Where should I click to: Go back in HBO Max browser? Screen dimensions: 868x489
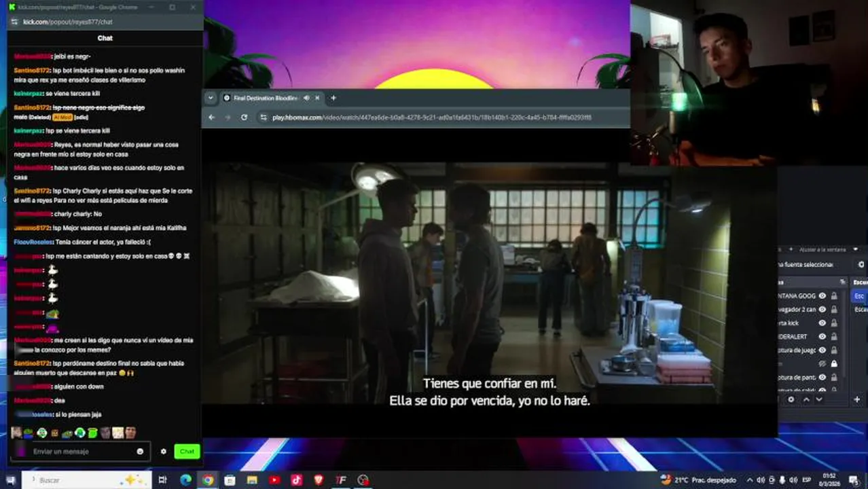pyautogui.click(x=211, y=117)
